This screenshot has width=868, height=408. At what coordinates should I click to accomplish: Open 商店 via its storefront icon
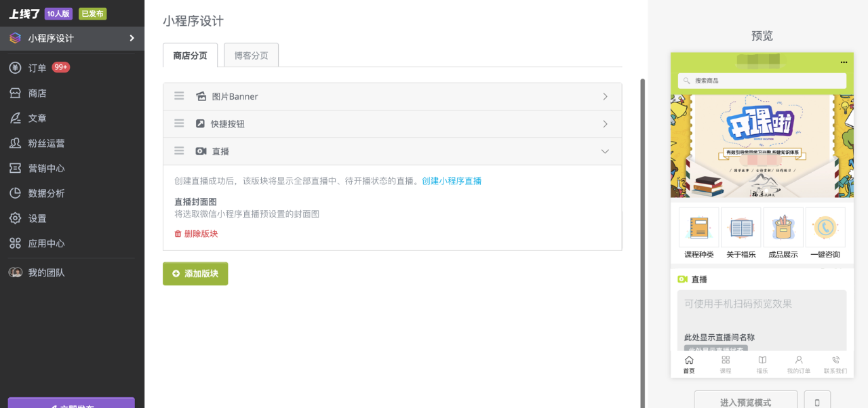pos(15,93)
